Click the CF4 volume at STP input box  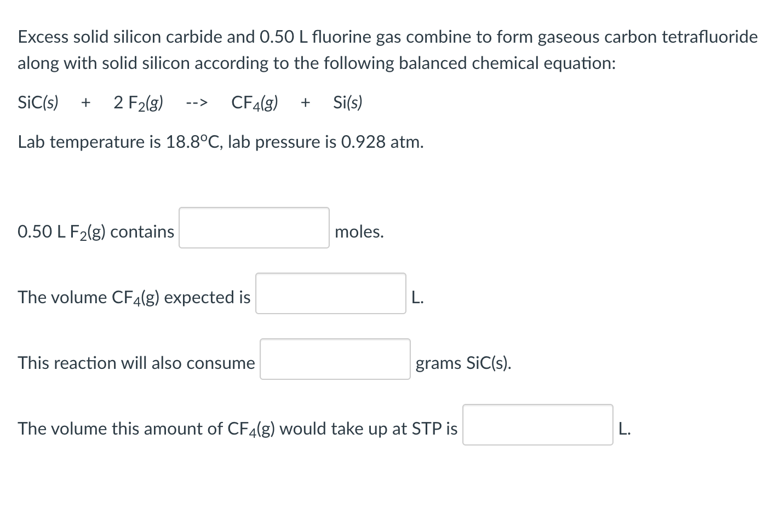pyautogui.click(x=538, y=425)
